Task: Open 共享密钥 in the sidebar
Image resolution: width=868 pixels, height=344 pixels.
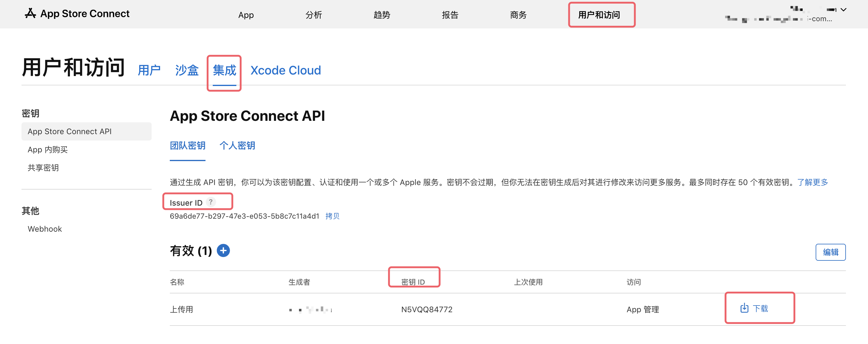Action: [43, 168]
